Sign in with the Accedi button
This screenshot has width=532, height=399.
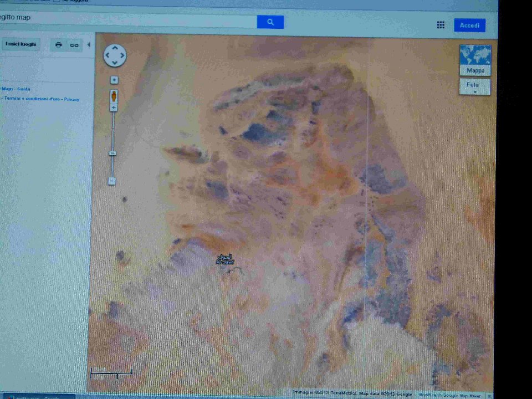(469, 25)
